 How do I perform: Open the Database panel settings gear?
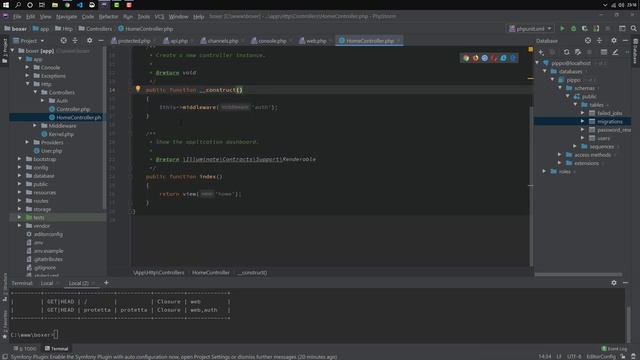[x=614, y=40]
